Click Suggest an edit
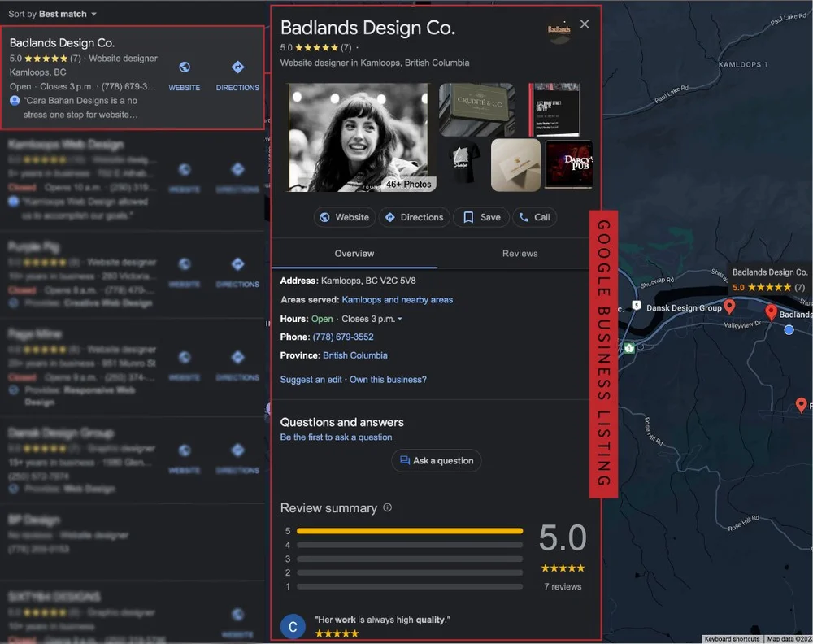This screenshot has width=813, height=644. point(311,380)
